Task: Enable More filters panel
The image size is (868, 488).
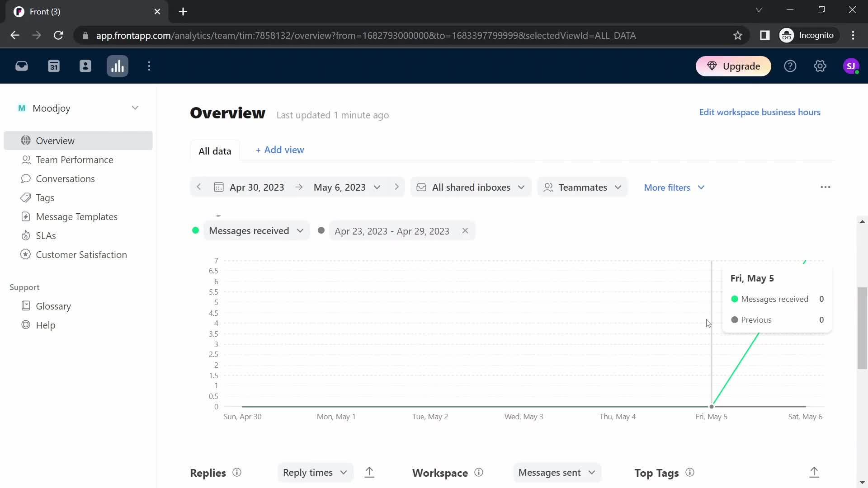Action: click(674, 187)
